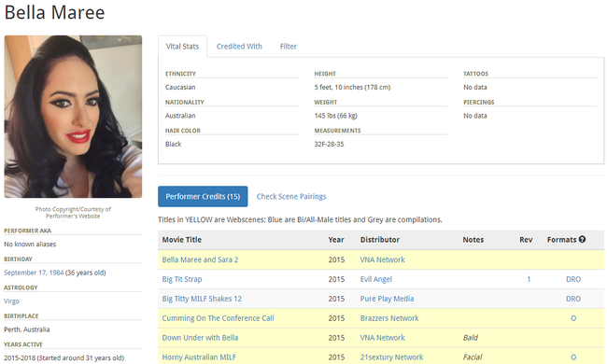This screenshot has height=364, width=607.
Task: Open the Credited With tab
Action: coord(239,47)
